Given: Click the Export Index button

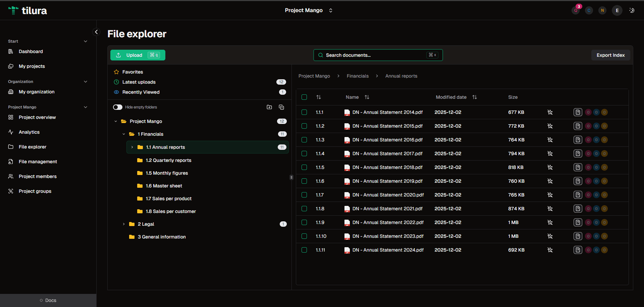Looking at the screenshot, I should [610, 55].
